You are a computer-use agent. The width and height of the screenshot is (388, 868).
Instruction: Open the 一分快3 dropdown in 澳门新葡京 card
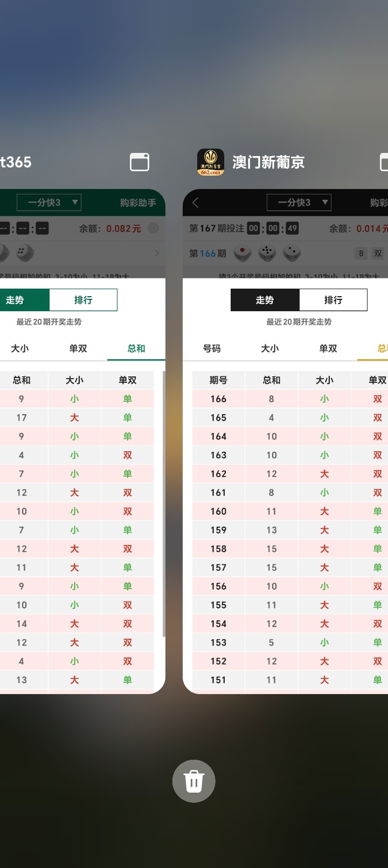(x=299, y=202)
